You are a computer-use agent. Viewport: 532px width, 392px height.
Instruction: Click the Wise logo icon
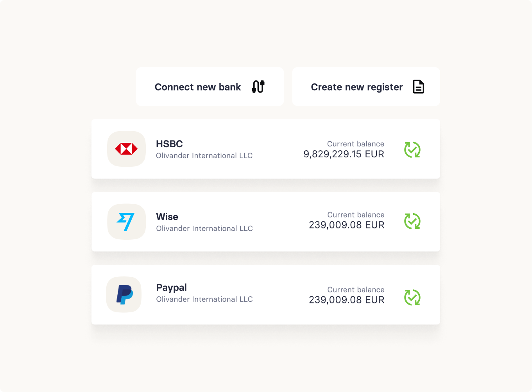(126, 222)
